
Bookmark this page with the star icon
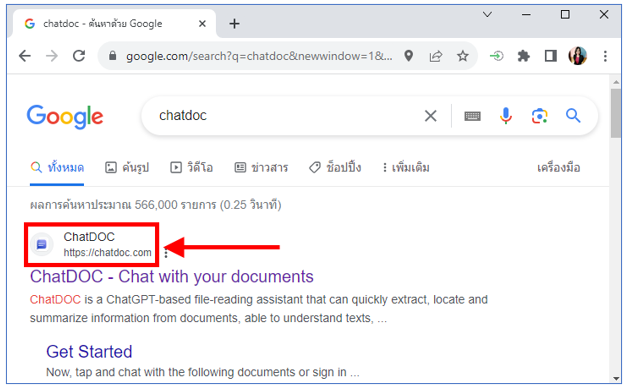(462, 56)
